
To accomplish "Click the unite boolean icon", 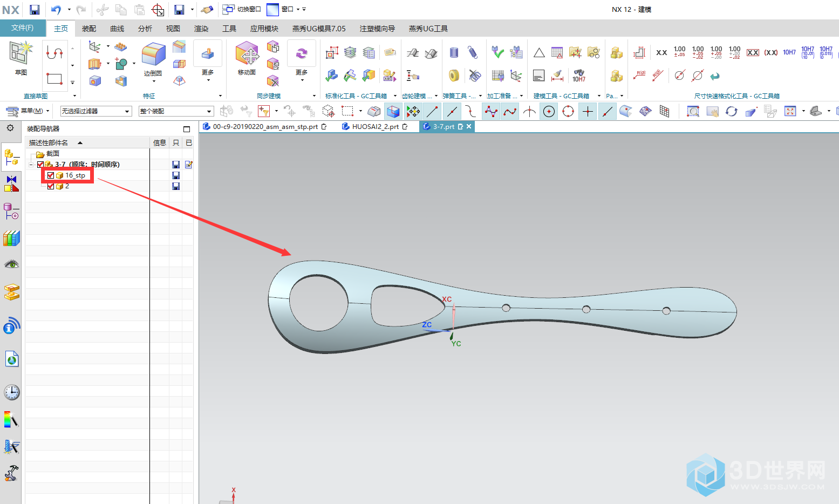I will point(121,64).
